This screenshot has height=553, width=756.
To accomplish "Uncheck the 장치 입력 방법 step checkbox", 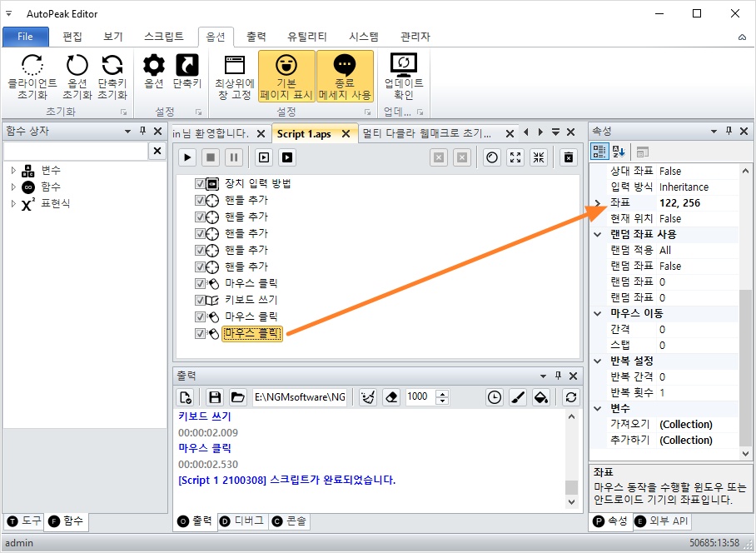I will coord(200,184).
